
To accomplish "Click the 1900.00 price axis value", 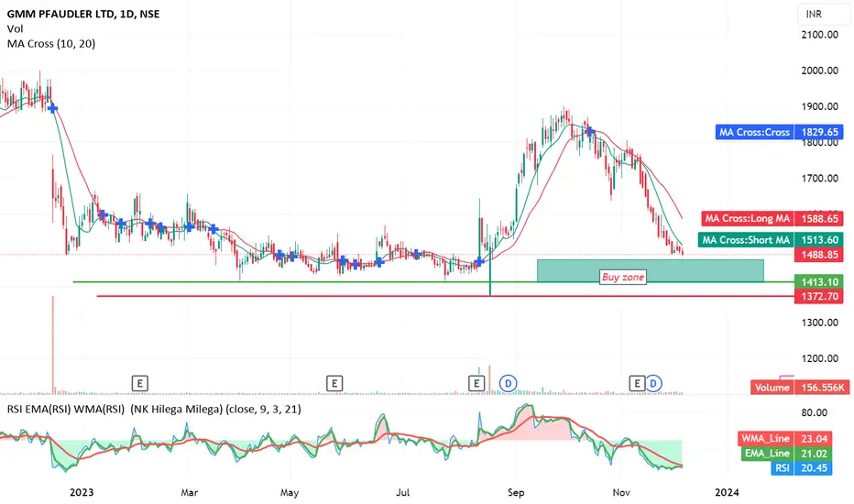I will [x=820, y=106].
